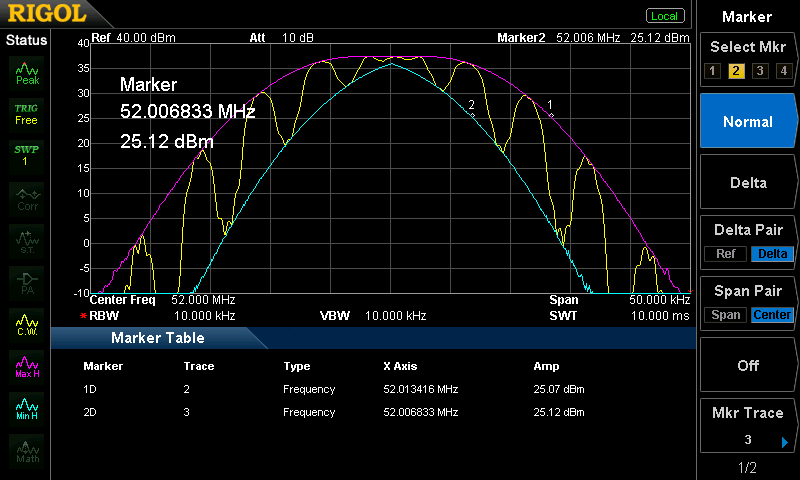The image size is (800, 480).
Task: Turn marker Off with the Off softkey
Action: pyautogui.click(x=748, y=366)
